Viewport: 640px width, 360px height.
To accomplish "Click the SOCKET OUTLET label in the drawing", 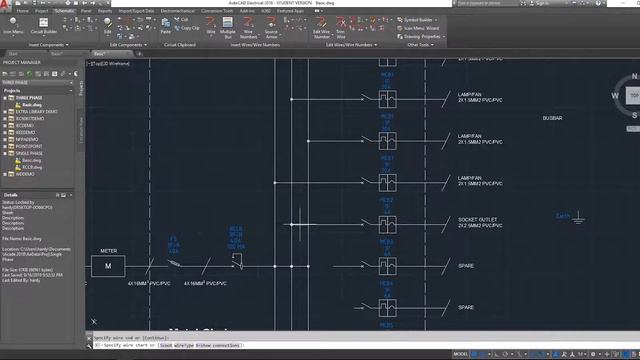I will click(478, 220).
